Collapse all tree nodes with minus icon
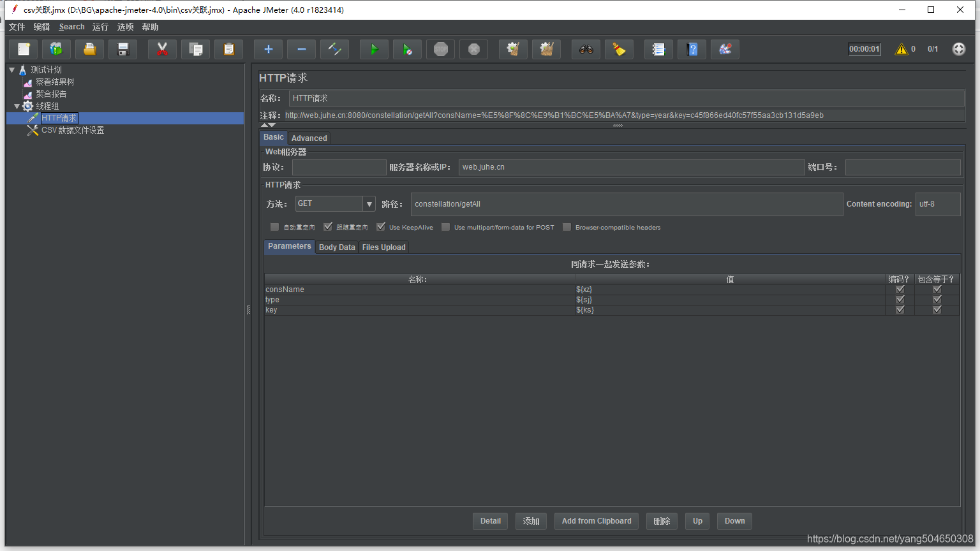This screenshot has height=551, width=980. tap(302, 49)
